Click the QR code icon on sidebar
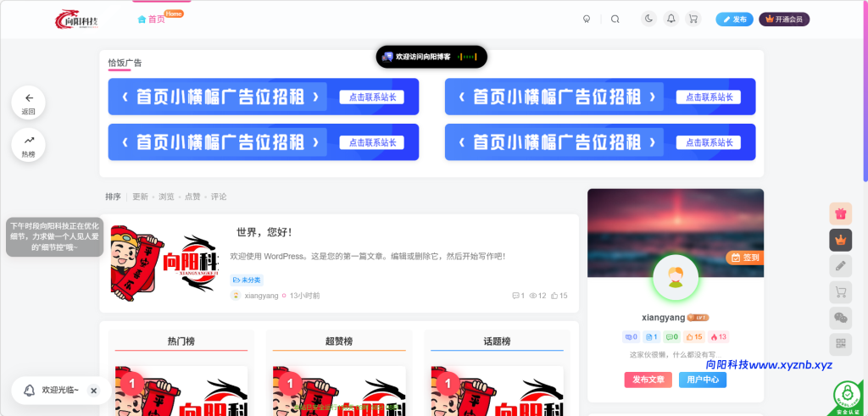The width and height of the screenshot is (868, 416). 840,344
